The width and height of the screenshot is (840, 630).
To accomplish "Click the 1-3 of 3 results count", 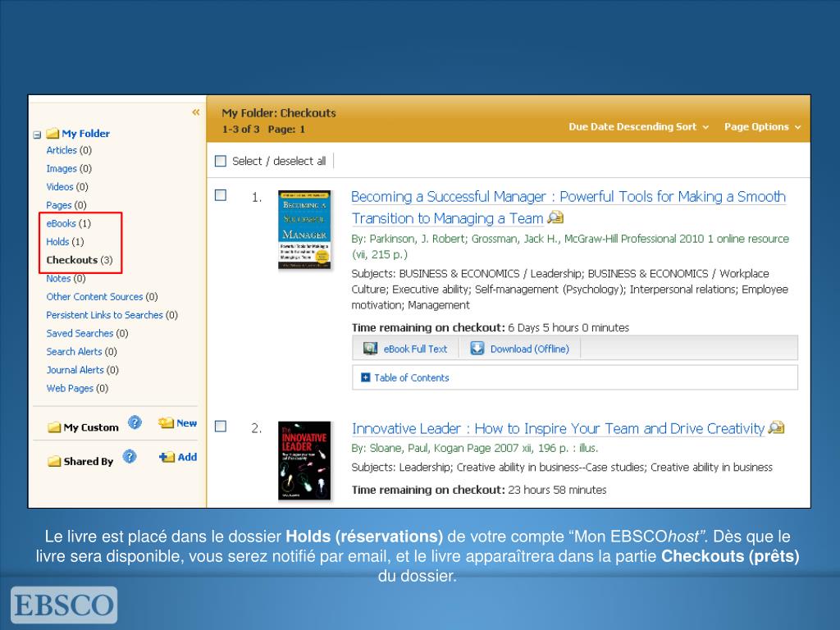I will (240, 129).
